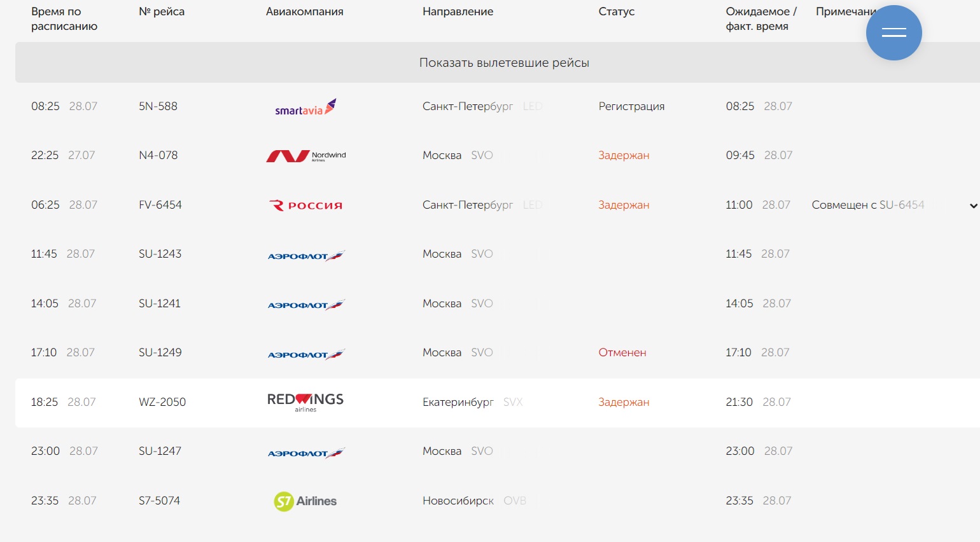Show departed flights via Показать вылетевшие рейсы
This screenshot has height=542, width=980.
pyautogui.click(x=504, y=63)
